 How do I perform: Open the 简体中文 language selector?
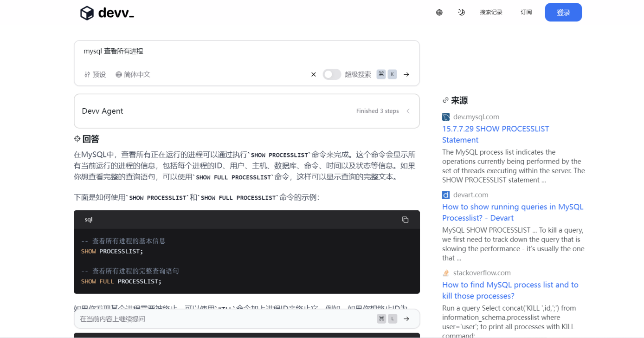click(x=133, y=74)
